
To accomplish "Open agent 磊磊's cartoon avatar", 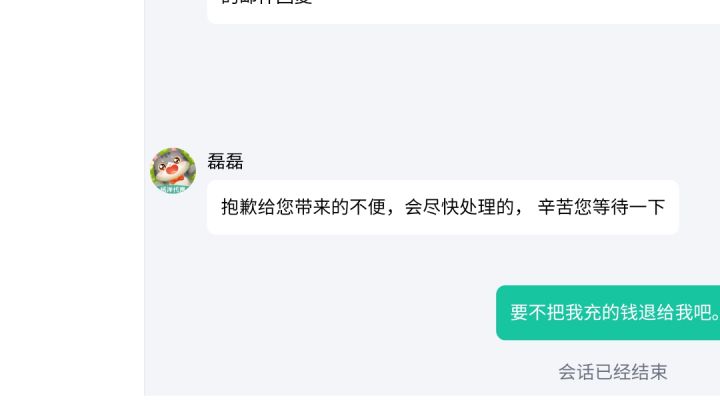I will coord(173,170).
